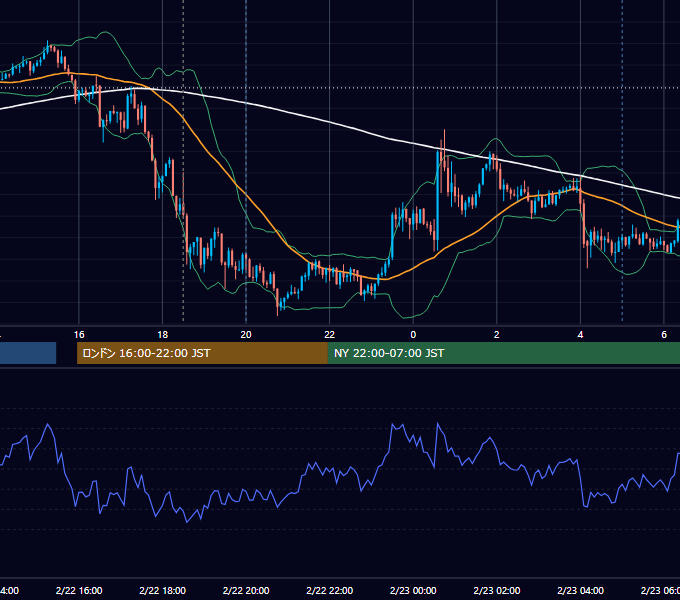
Task: Click the 2/22 22:00 time label
Action: pyautogui.click(x=330, y=590)
